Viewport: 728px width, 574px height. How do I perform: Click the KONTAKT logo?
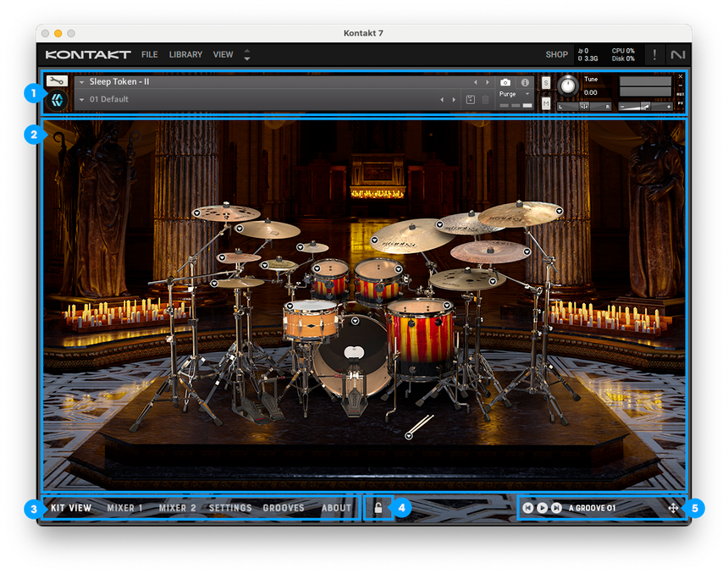(88, 55)
